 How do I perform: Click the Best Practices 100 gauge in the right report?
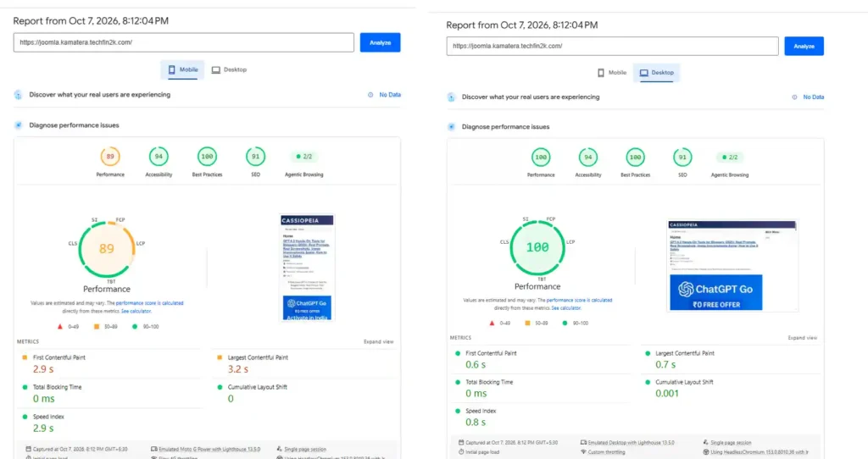point(635,157)
